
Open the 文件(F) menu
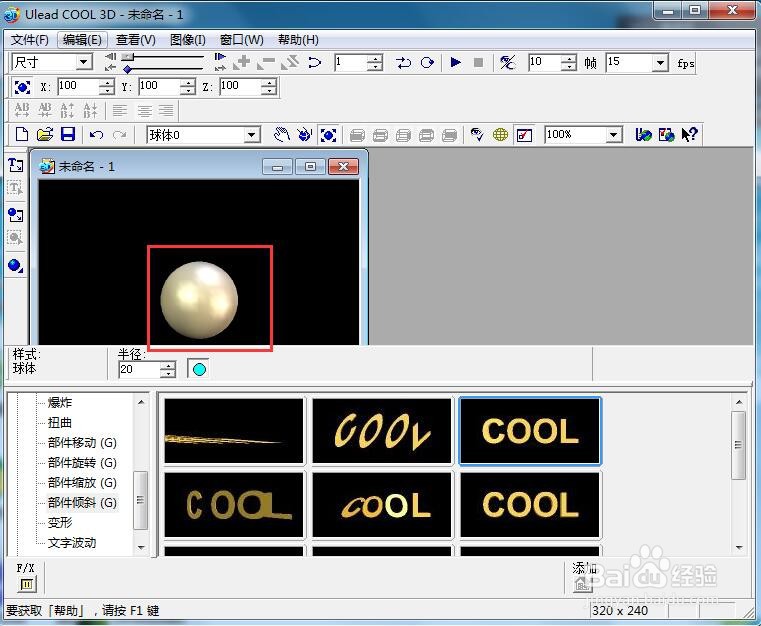click(x=30, y=40)
